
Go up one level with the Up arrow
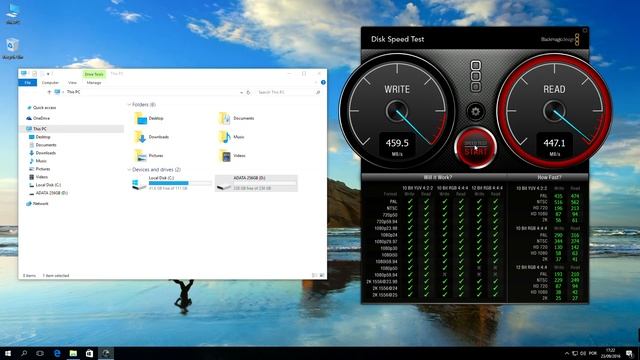pyautogui.click(x=49, y=92)
